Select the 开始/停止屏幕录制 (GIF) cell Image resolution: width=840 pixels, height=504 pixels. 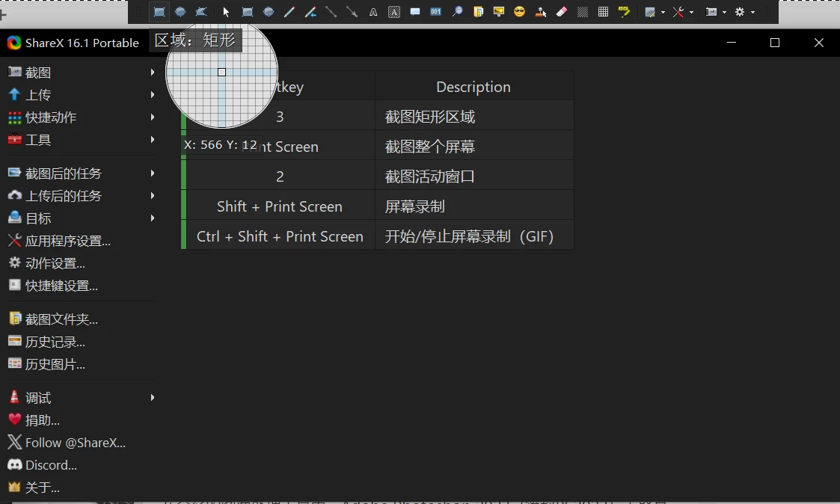tap(474, 237)
